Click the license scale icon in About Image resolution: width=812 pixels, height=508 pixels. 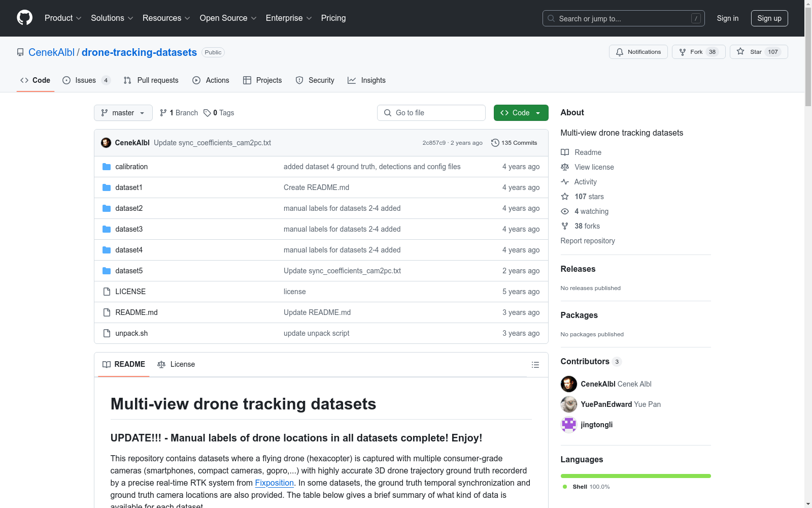(x=565, y=167)
